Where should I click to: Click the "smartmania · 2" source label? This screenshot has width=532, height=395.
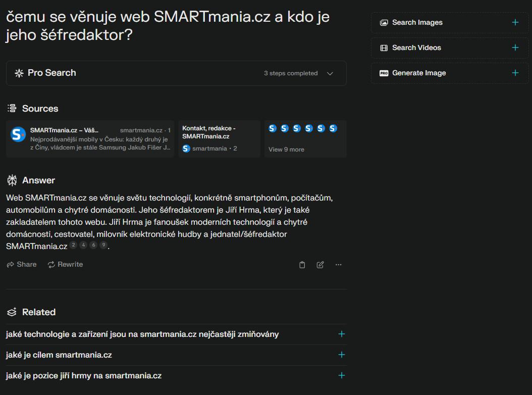tap(215, 149)
